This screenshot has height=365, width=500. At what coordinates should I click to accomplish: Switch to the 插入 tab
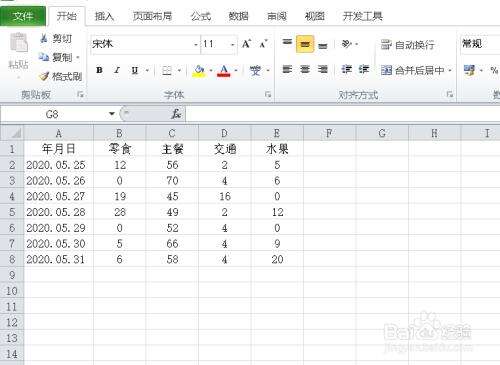pyautogui.click(x=104, y=16)
